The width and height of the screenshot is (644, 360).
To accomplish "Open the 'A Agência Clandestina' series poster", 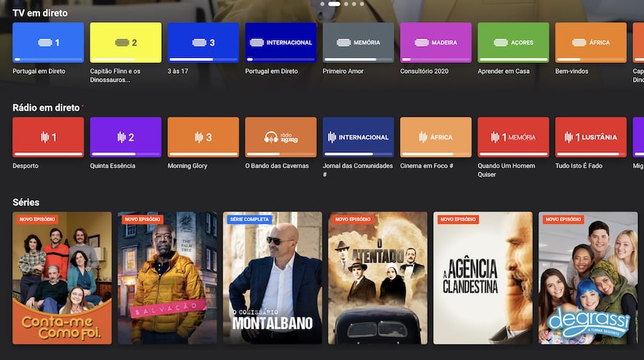I will [x=482, y=278].
